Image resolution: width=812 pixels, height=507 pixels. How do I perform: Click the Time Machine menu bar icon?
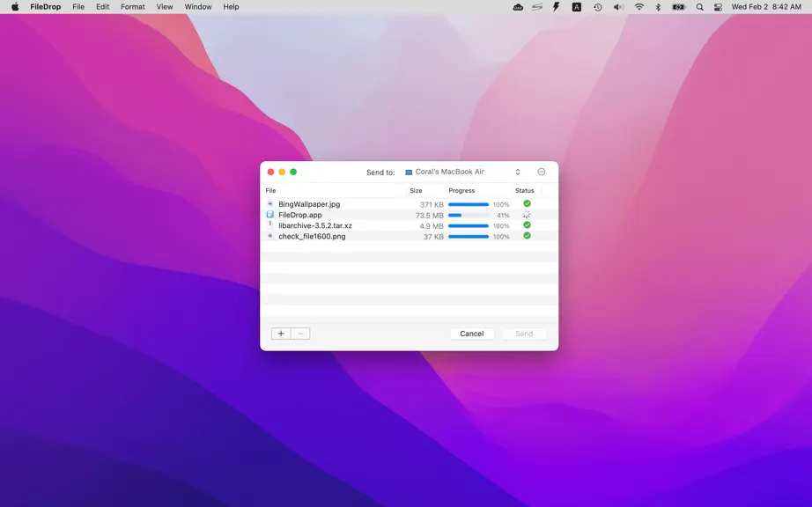tap(598, 7)
